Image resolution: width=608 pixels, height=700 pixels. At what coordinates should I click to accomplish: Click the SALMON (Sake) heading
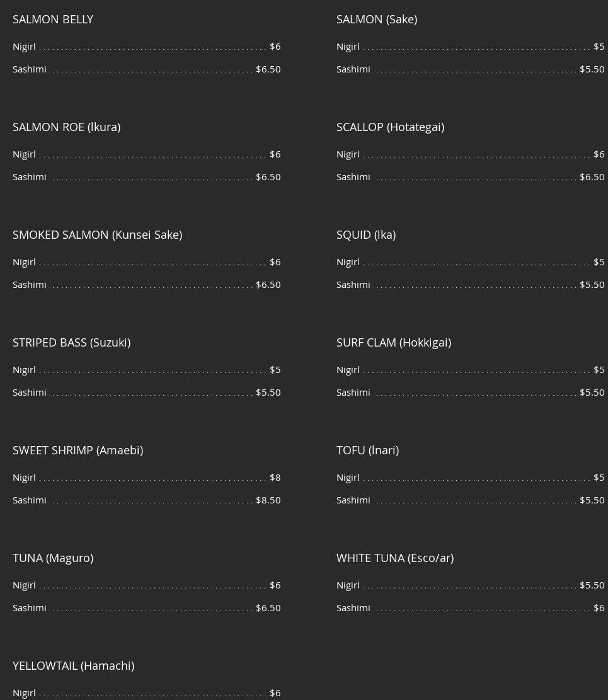click(x=377, y=20)
